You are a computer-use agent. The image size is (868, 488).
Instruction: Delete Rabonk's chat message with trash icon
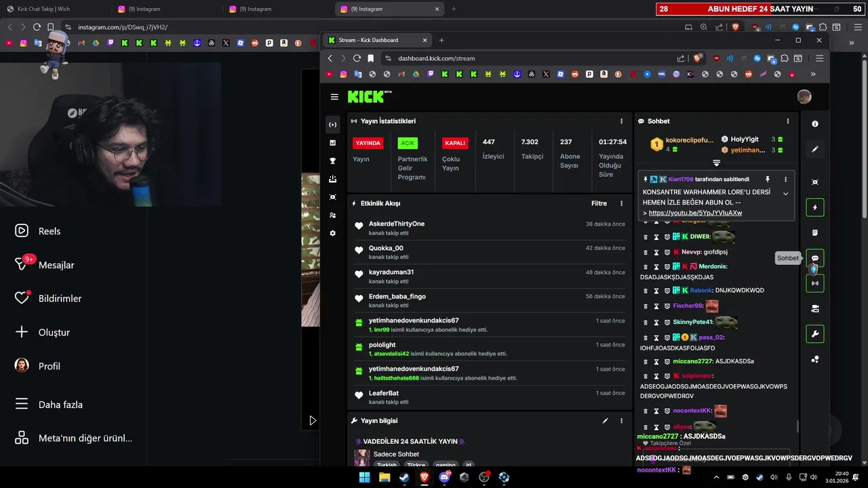[646, 290]
